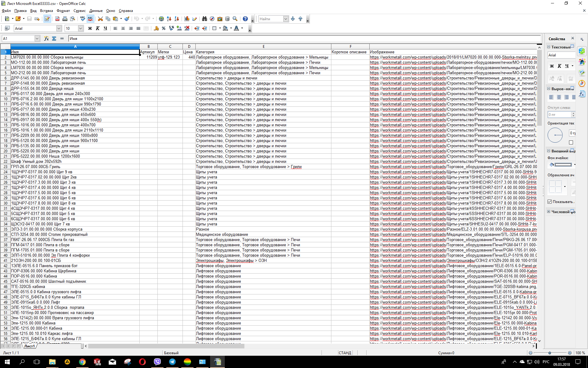Open the Function Wizard icon

click(46, 39)
